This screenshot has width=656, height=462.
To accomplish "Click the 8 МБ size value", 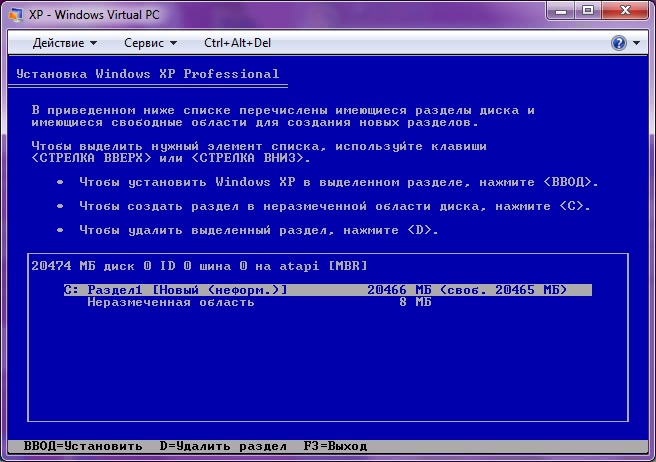I will click(x=415, y=302).
